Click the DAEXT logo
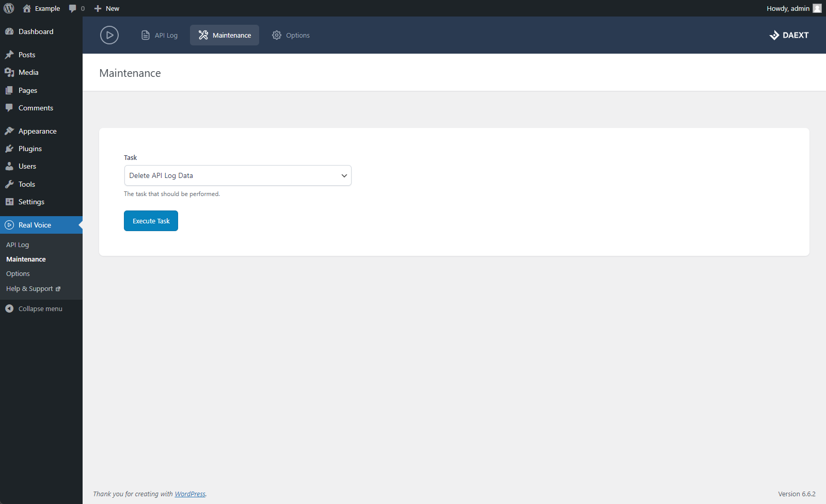Viewport: 826px width, 504px height. point(789,35)
